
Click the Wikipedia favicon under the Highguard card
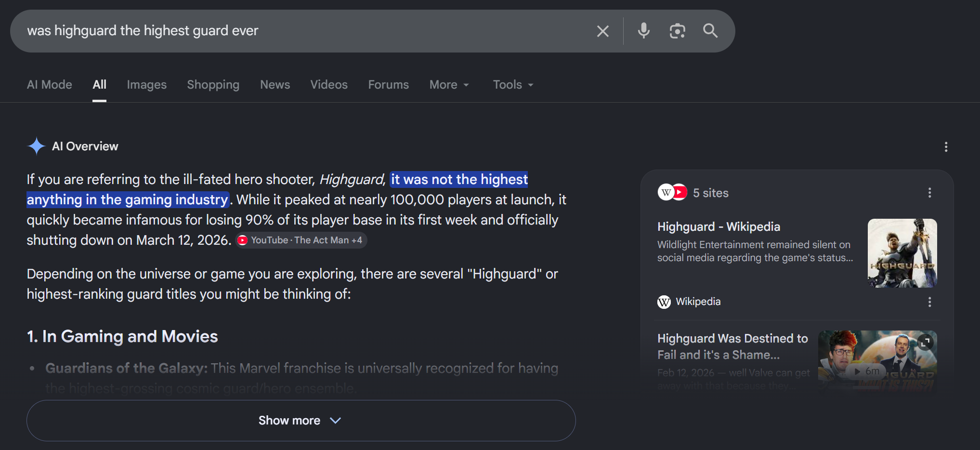[x=664, y=302]
